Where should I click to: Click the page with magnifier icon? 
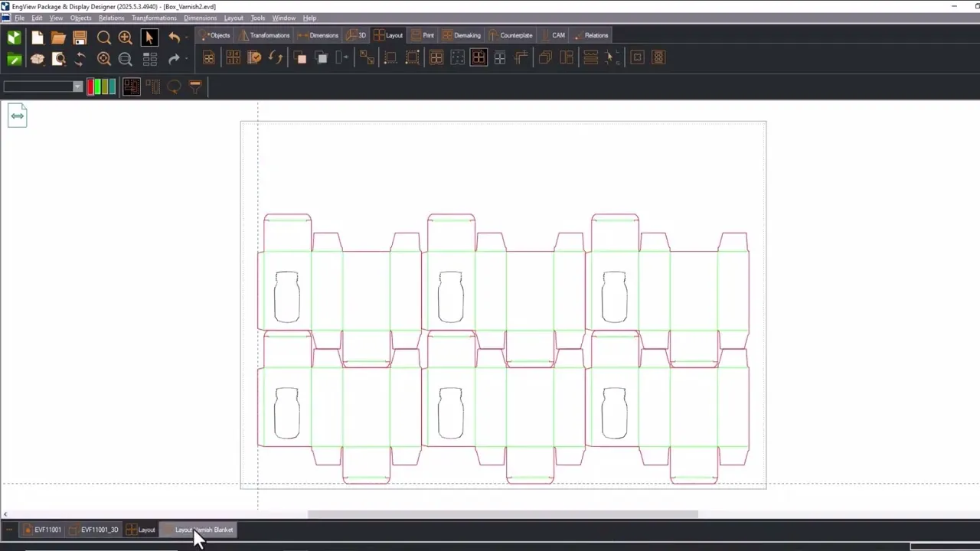pos(58,59)
